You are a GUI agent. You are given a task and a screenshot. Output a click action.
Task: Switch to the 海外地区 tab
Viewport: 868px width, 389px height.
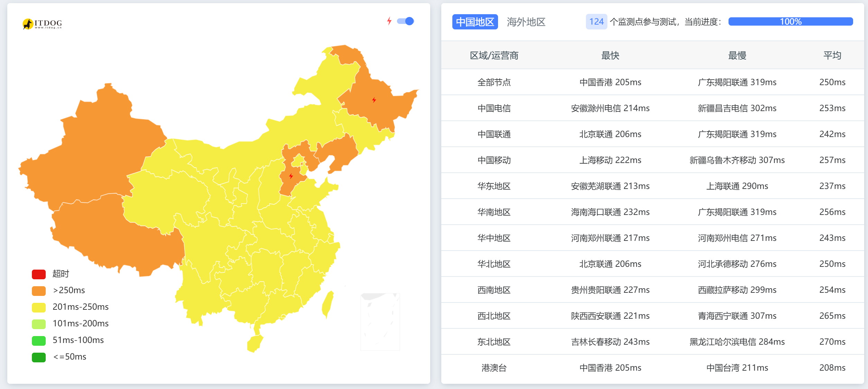526,22
